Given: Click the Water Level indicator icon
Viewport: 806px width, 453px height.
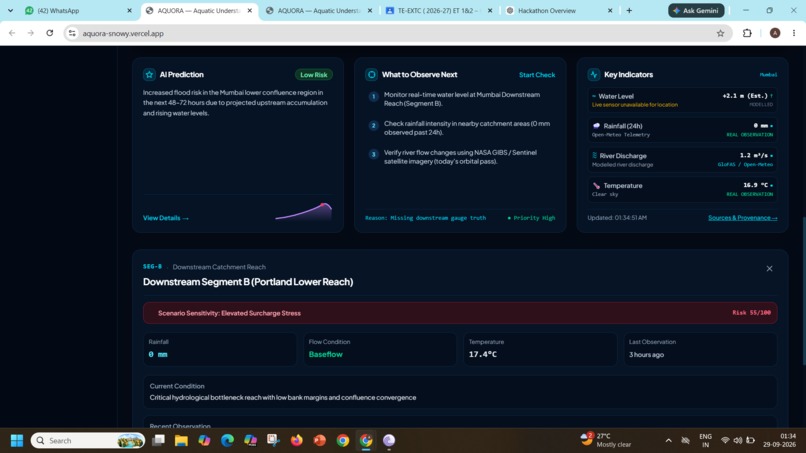Looking at the screenshot, I should [x=594, y=96].
